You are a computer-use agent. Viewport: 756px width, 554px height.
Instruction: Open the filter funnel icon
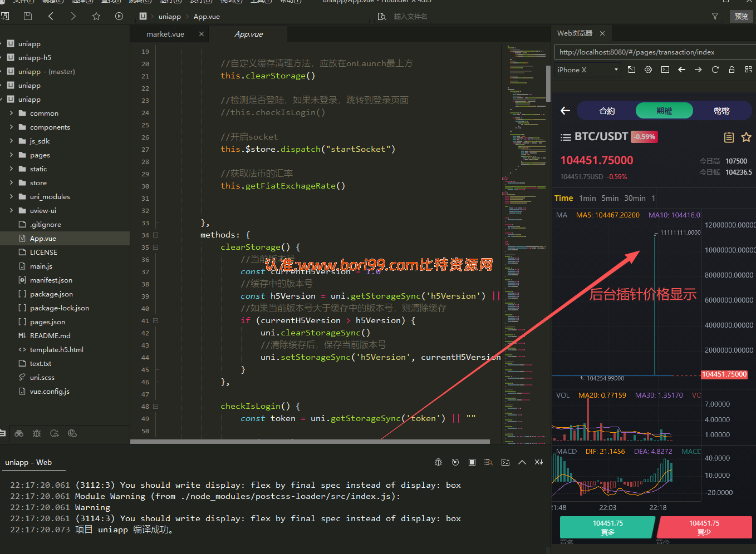coord(715,17)
